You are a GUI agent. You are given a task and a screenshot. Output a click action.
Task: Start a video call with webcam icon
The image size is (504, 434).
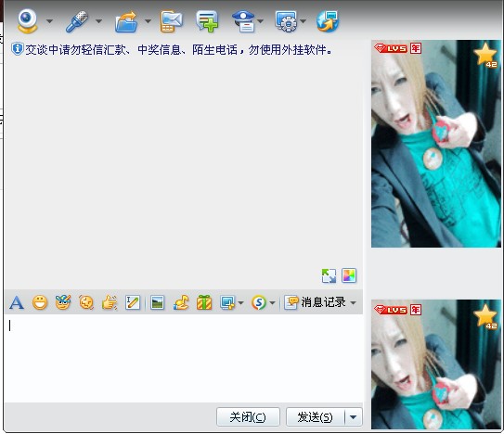[x=27, y=20]
